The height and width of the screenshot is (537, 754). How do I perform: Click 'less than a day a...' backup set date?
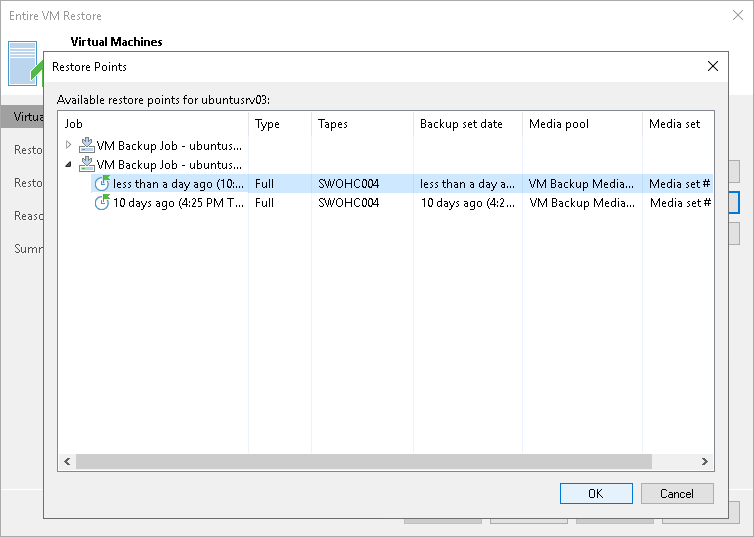(467, 184)
